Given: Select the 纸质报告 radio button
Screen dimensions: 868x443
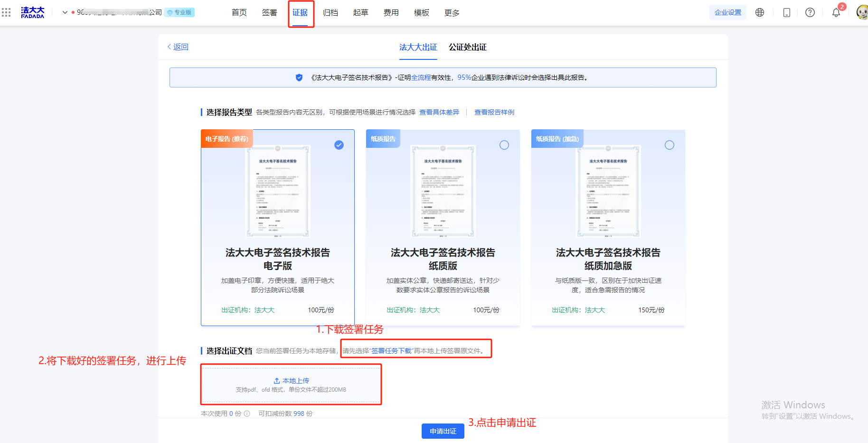Looking at the screenshot, I should pyautogui.click(x=504, y=145).
